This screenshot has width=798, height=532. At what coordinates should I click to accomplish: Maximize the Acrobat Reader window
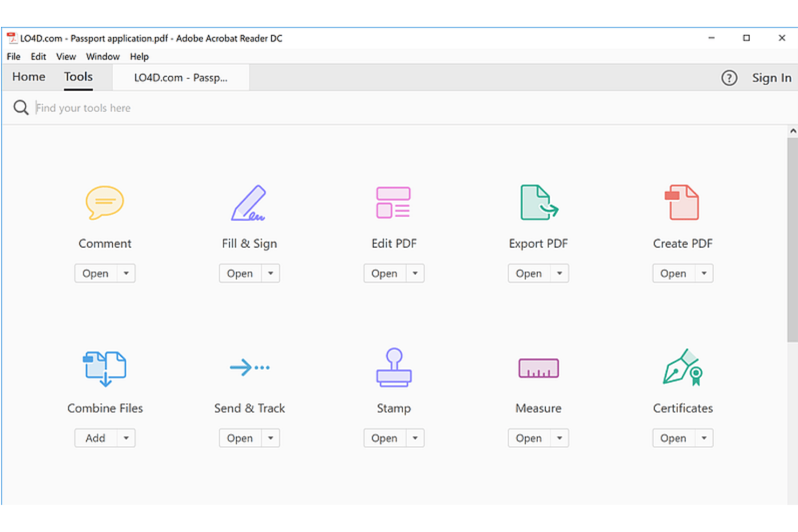click(x=746, y=38)
